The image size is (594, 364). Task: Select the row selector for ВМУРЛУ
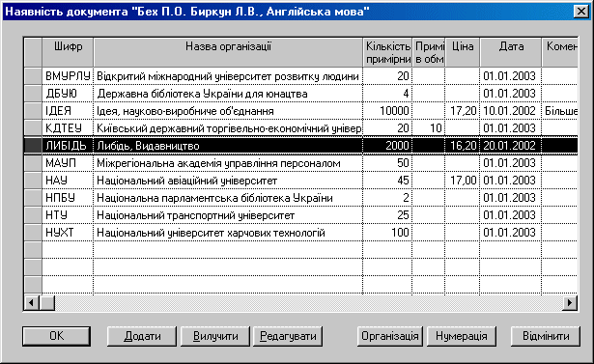click(x=33, y=76)
